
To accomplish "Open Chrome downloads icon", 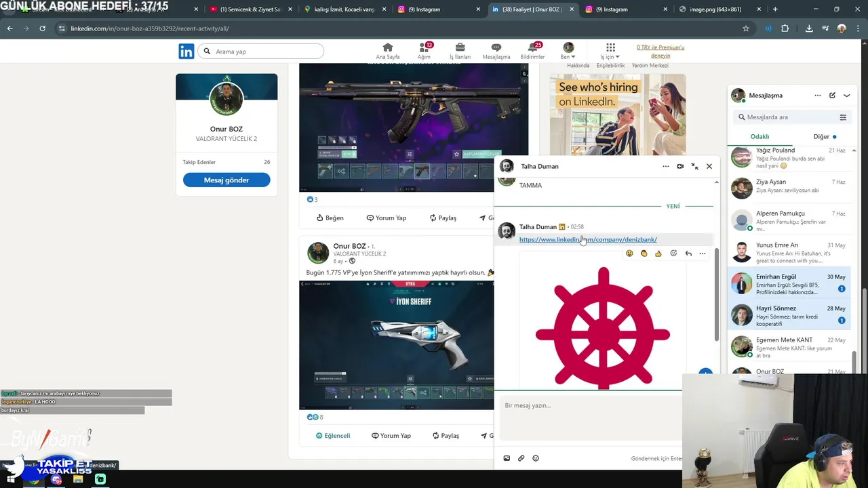I will pyautogui.click(x=809, y=28).
